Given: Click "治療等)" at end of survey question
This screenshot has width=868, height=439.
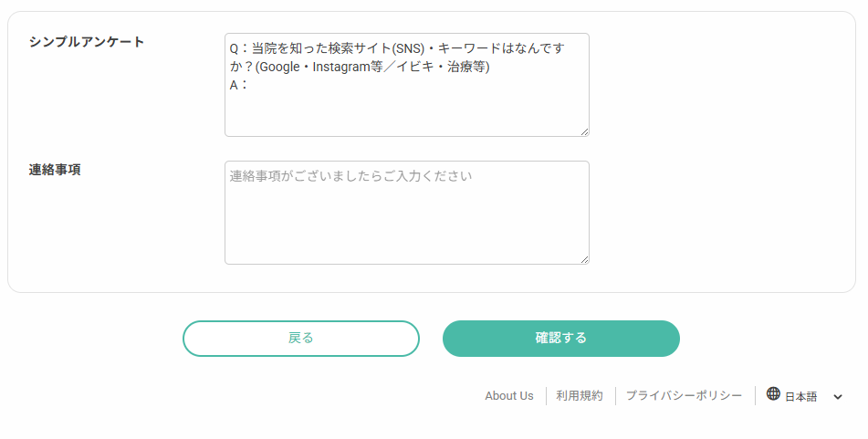Looking at the screenshot, I should click(x=469, y=68).
